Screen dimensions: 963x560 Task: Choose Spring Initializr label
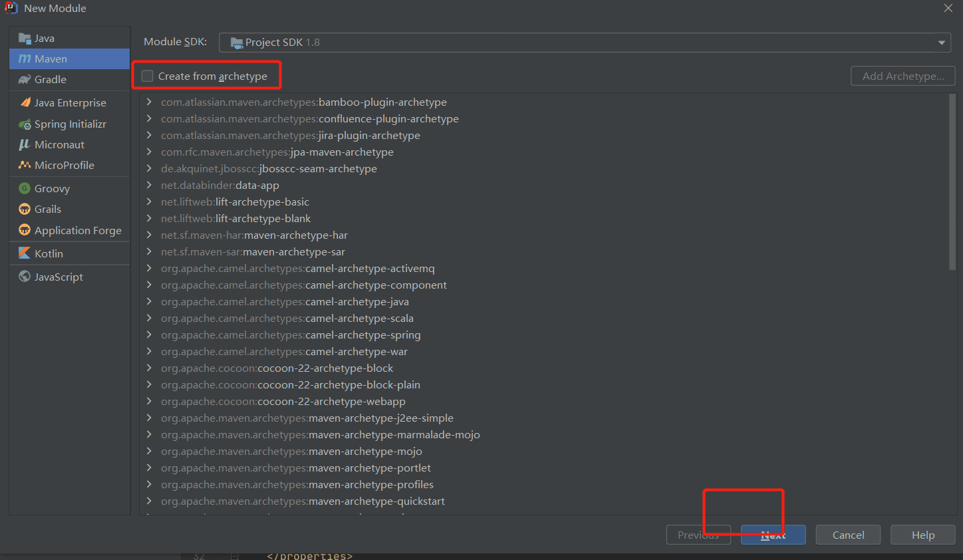(x=70, y=124)
